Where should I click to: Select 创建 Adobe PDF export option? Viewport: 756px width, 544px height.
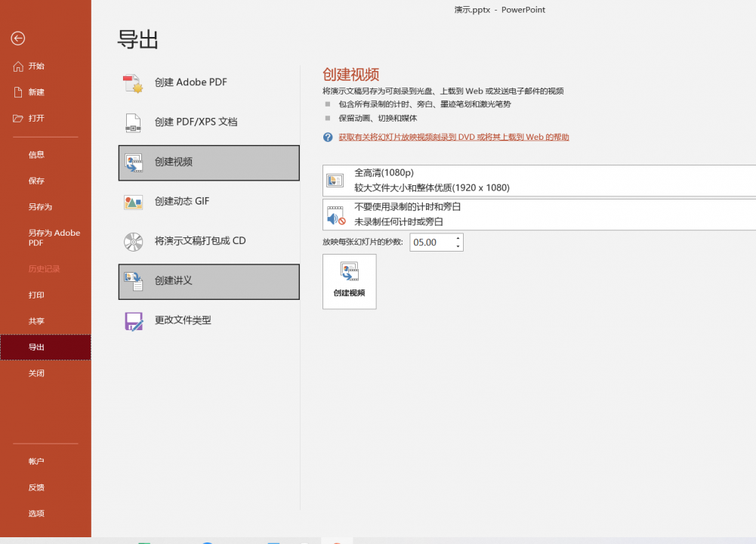[208, 83]
